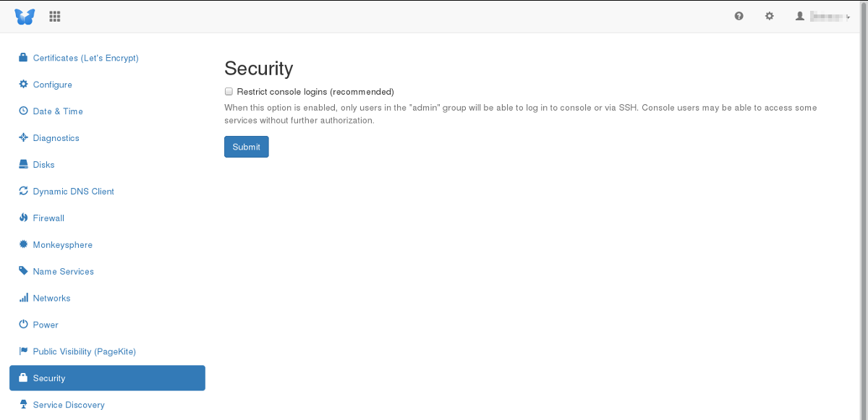Select the highlighted Security menu item

[x=107, y=378]
